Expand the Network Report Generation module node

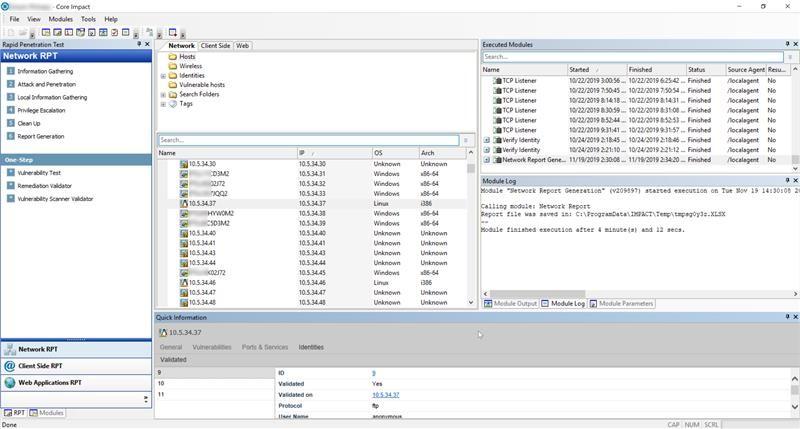click(x=487, y=160)
